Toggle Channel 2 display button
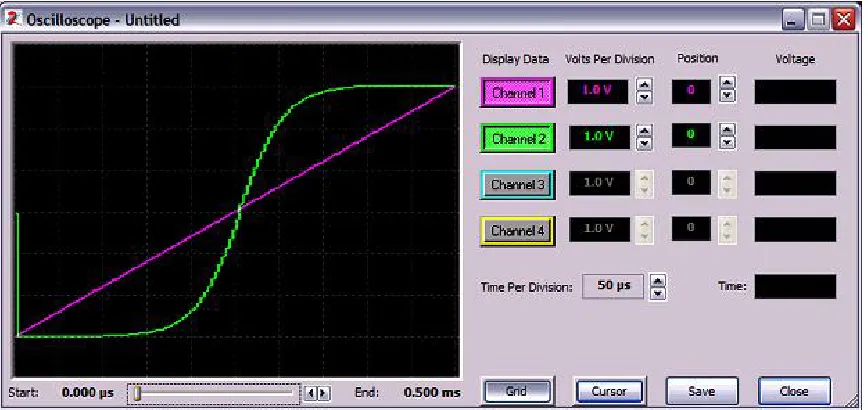This screenshot has height=410, width=868. pyautogui.click(x=518, y=138)
